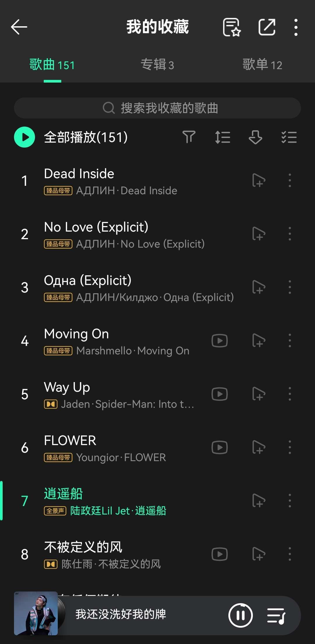This screenshot has height=644, width=315.
Task: Open the play queue icon
Action: tap(276, 615)
